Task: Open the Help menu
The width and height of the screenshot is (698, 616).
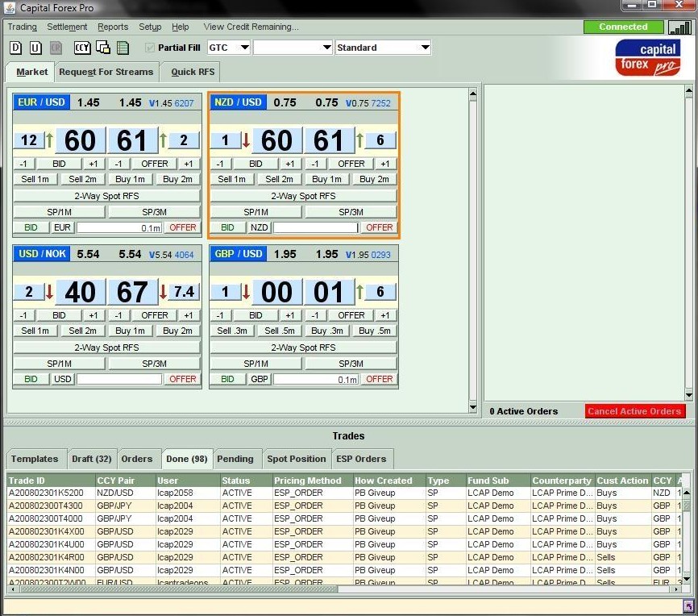Action: (181, 27)
